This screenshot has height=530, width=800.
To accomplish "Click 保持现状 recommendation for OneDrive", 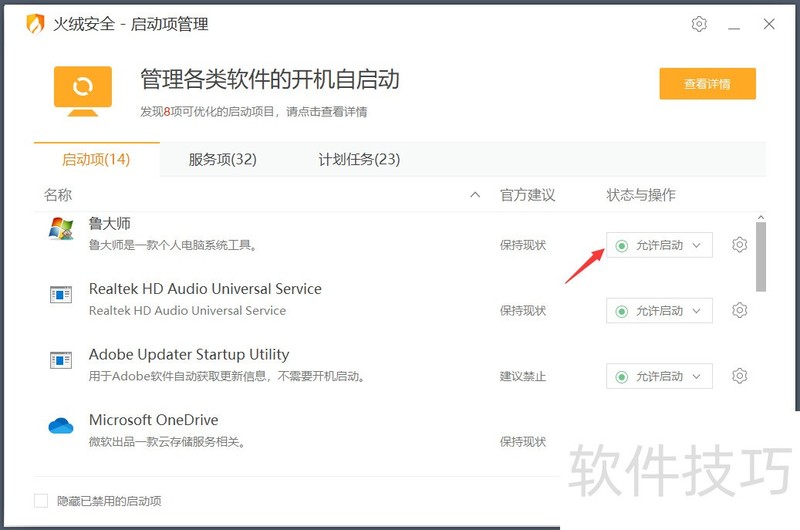I will pyautogui.click(x=523, y=442).
